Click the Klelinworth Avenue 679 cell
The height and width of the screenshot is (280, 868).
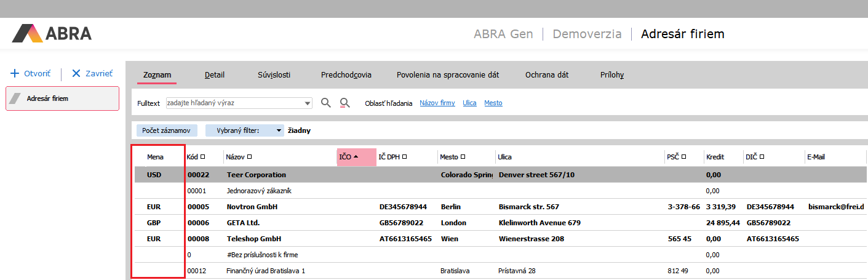[x=540, y=223]
